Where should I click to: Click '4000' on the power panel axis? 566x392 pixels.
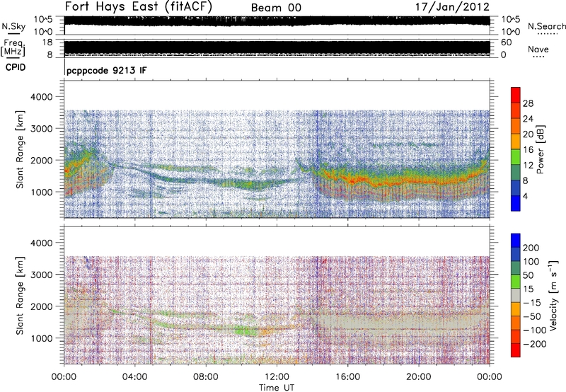coord(41,97)
